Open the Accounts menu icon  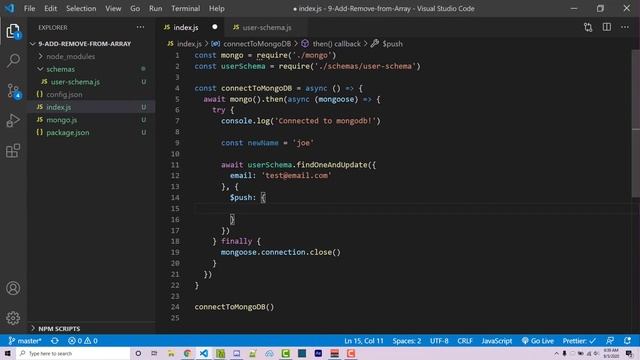point(13,288)
